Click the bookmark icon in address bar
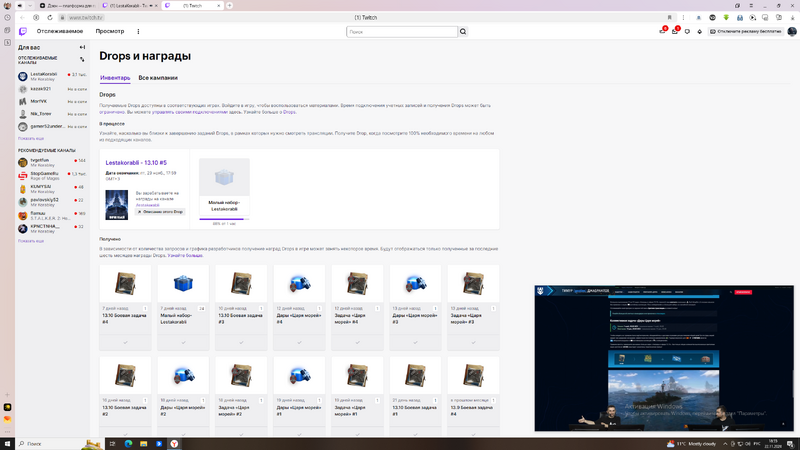Image resolution: width=800 pixels, height=450 pixels. tap(669, 17)
